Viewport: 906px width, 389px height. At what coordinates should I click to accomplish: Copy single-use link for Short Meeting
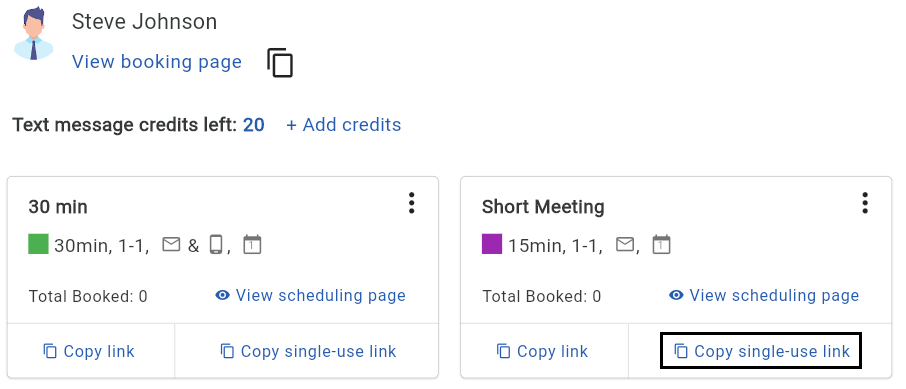point(761,351)
